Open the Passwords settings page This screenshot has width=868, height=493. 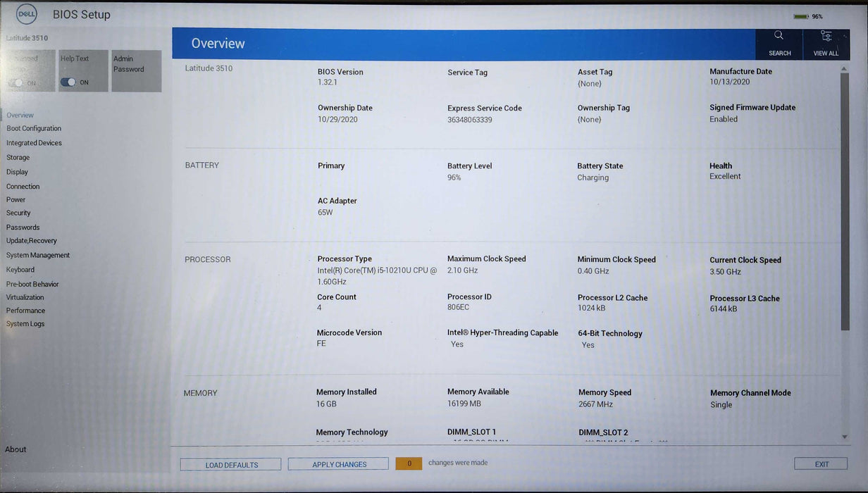pyautogui.click(x=22, y=227)
